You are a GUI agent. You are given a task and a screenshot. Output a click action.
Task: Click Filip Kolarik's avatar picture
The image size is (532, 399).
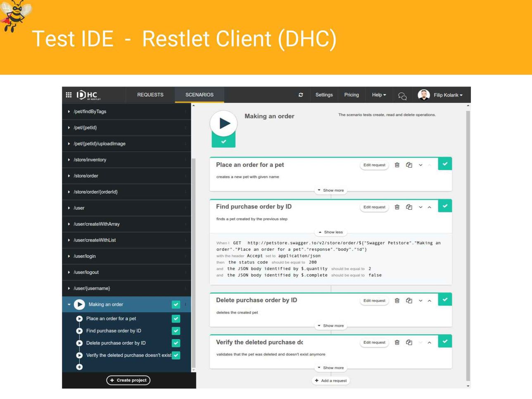pyautogui.click(x=424, y=95)
